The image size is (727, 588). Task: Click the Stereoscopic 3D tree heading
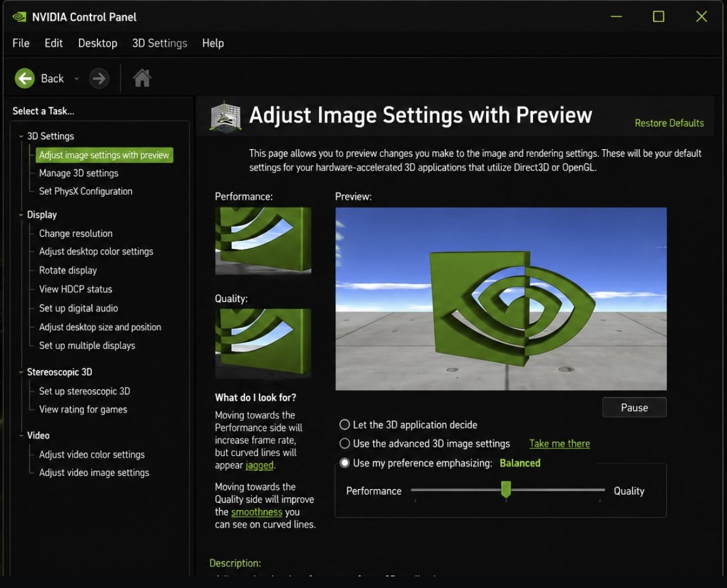[x=59, y=372]
